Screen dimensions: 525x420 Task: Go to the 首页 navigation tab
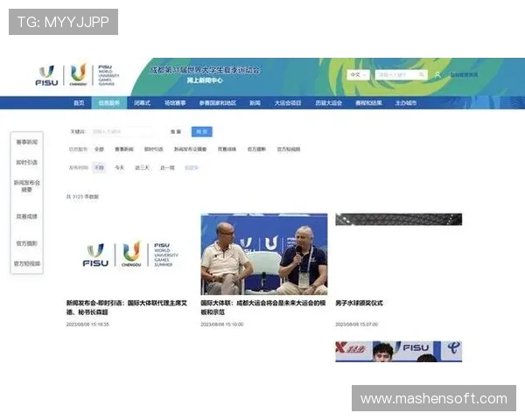pyautogui.click(x=79, y=102)
